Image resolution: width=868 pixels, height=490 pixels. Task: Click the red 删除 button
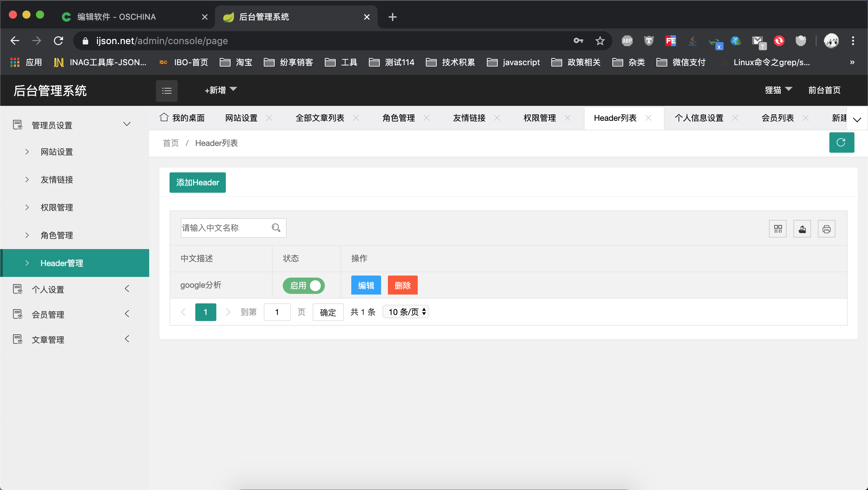[402, 285]
